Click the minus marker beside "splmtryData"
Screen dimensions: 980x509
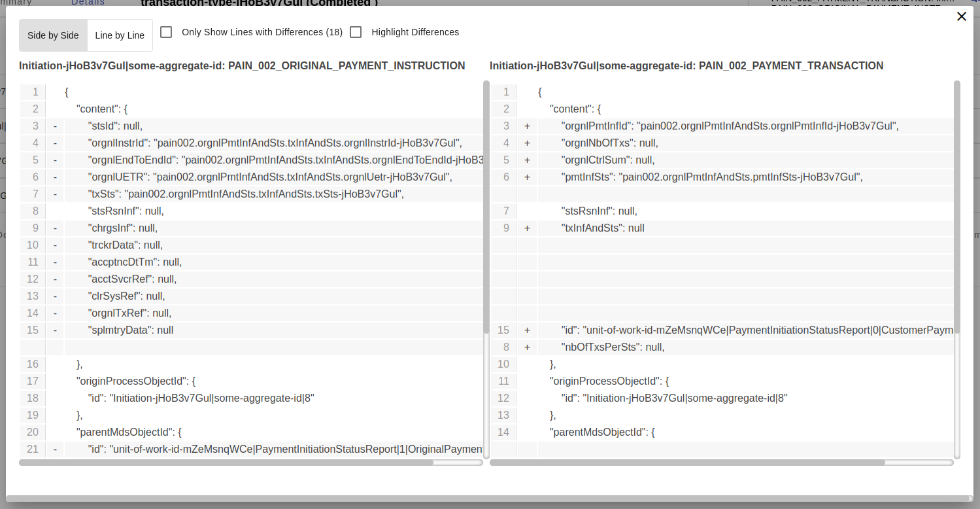point(55,330)
